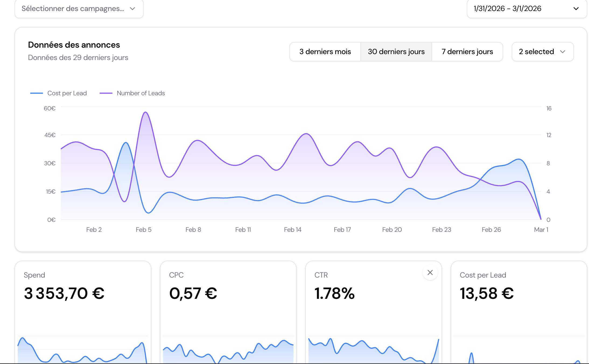Click the chevron next to '2 selected'

(x=562, y=52)
